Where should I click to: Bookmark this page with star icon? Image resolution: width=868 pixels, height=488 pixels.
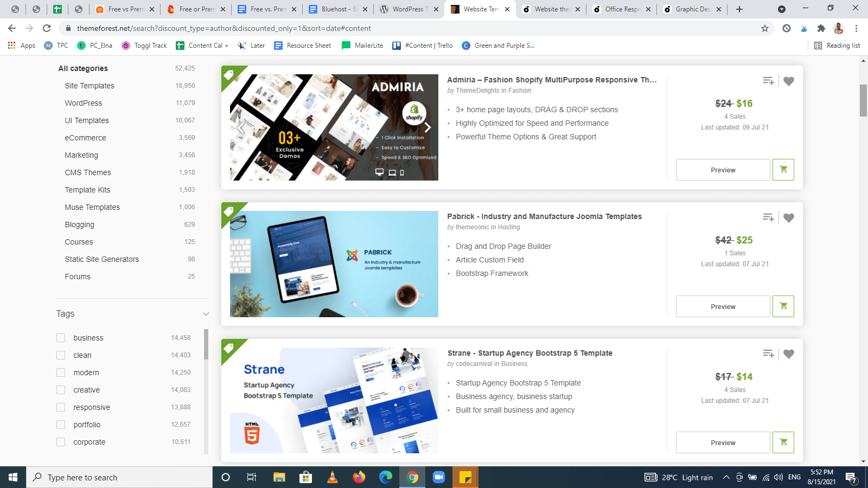tap(765, 28)
